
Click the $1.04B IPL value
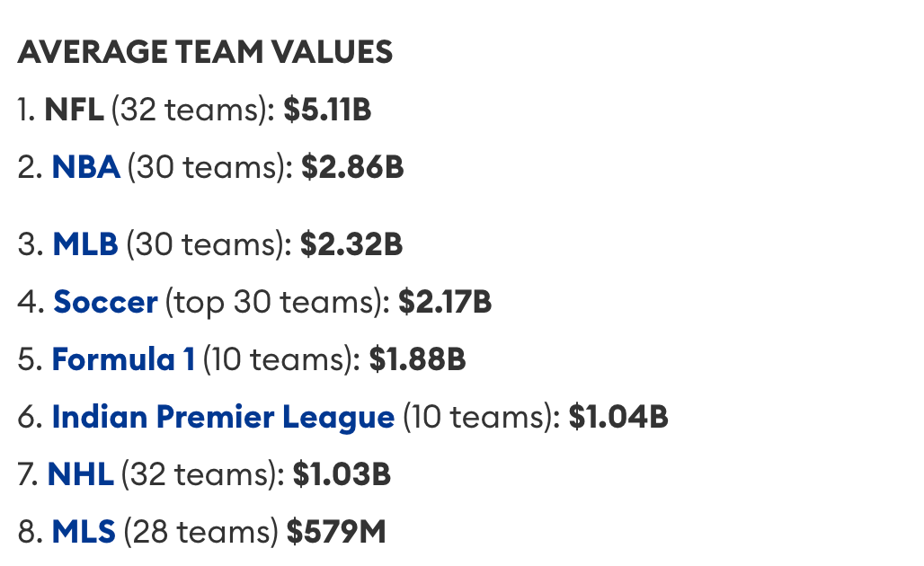618,417
